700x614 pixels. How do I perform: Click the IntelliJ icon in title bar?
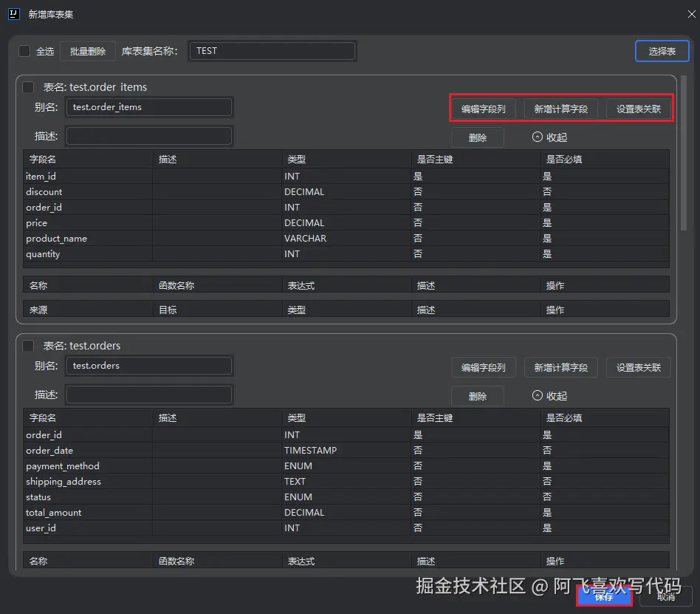(x=14, y=14)
